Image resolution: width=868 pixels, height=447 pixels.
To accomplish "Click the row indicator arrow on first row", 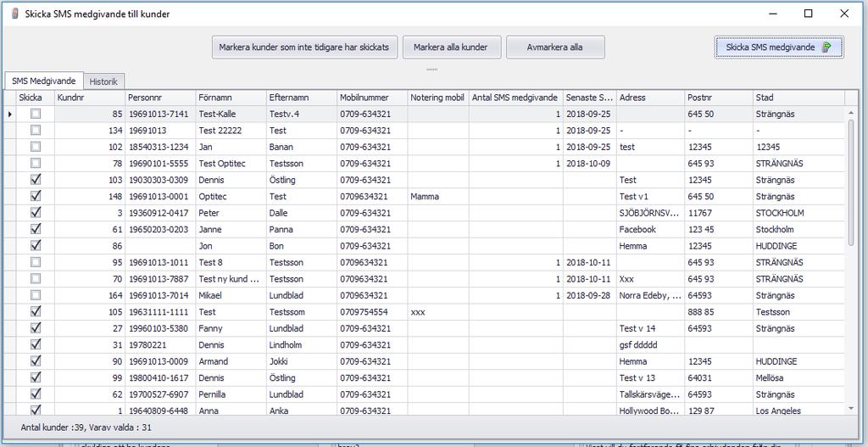I will point(10,115).
